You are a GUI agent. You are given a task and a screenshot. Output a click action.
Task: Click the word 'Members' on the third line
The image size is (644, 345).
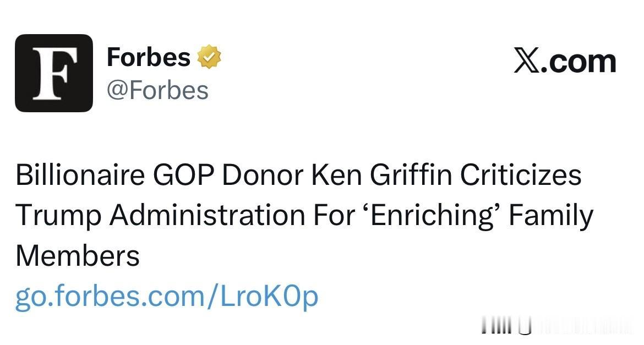point(78,256)
